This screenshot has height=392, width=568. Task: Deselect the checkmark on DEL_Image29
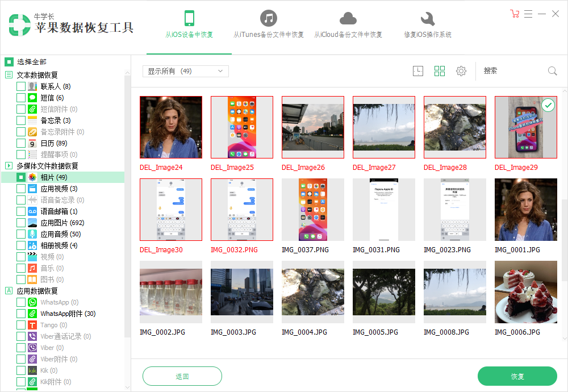point(548,105)
